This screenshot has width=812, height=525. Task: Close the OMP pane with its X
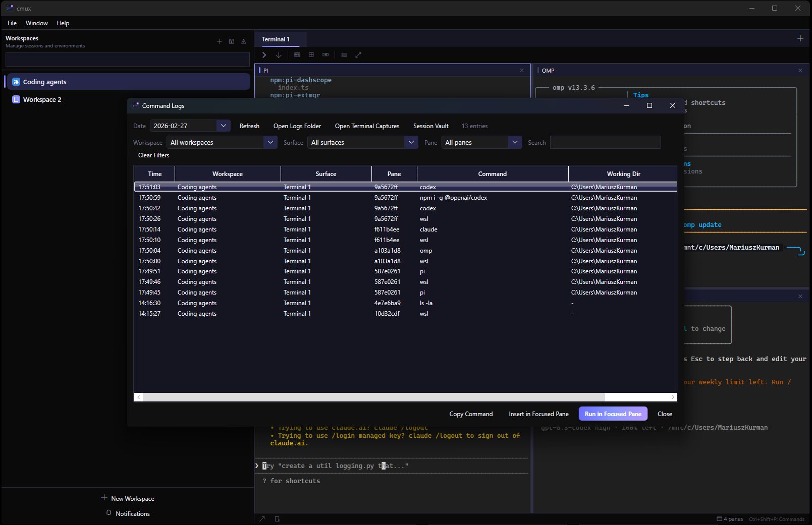800,71
